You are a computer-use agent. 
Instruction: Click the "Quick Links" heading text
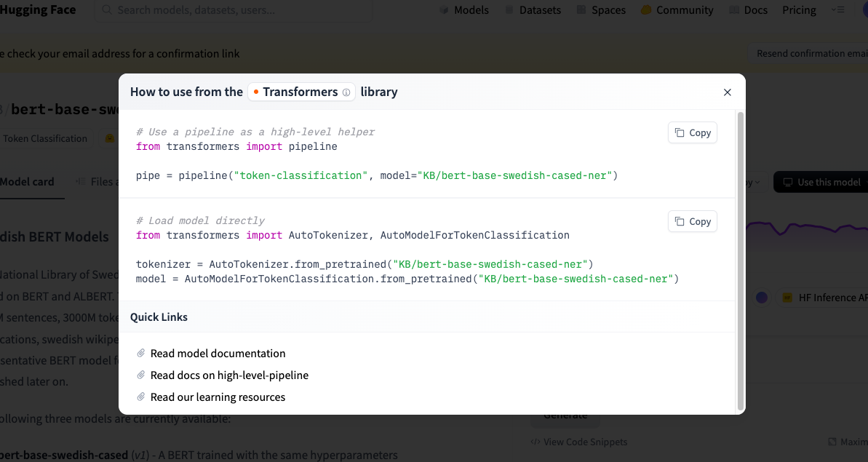(159, 317)
